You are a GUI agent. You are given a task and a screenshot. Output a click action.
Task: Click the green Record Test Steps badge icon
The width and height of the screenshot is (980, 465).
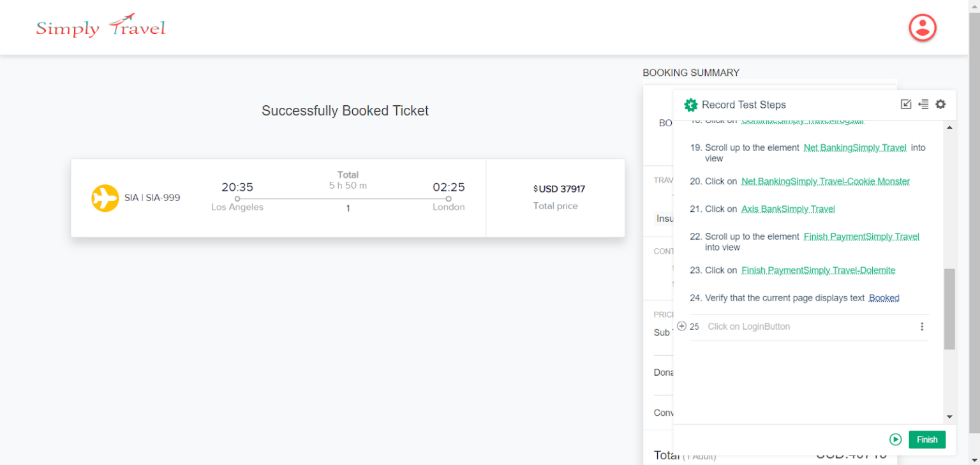(690, 105)
